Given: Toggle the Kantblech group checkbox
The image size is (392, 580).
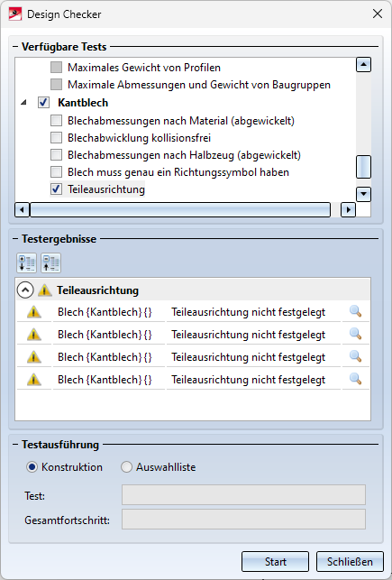Looking at the screenshot, I should [x=43, y=103].
